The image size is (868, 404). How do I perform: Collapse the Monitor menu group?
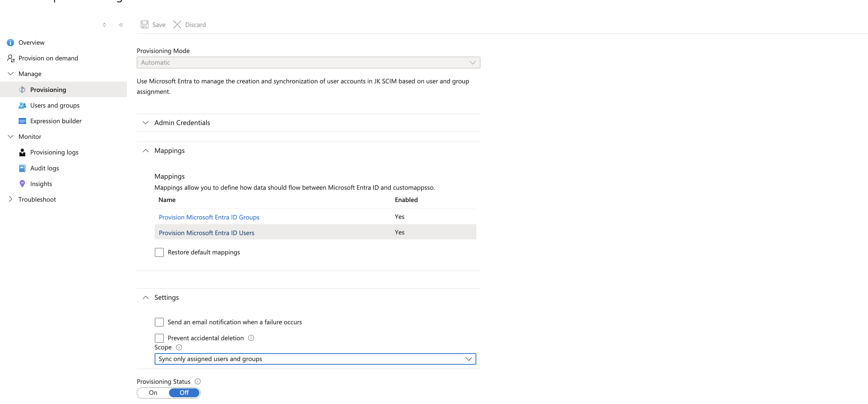[10, 137]
